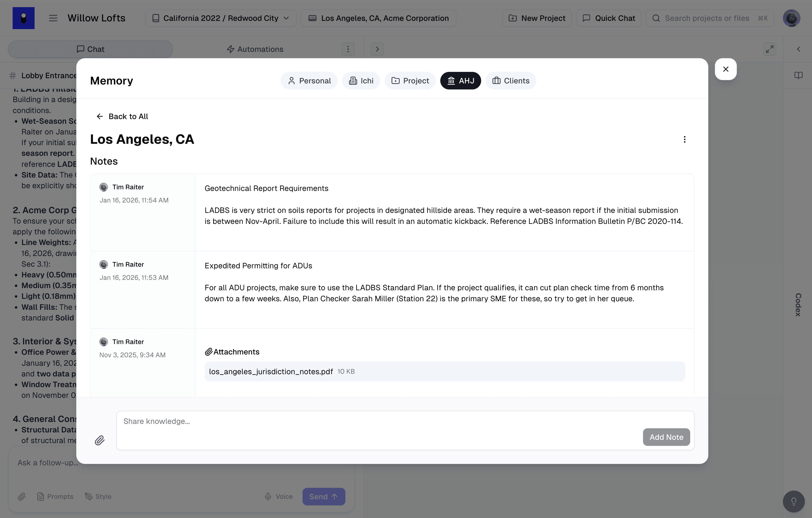This screenshot has width=812, height=518.
Task: Click the right chevron next to Automations
Action: (x=377, y=49)
